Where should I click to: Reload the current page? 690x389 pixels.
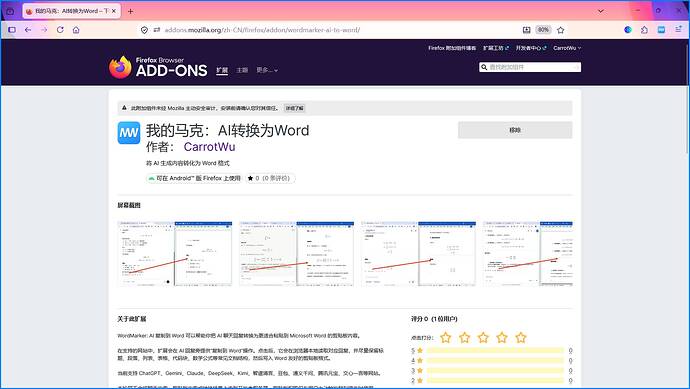click(60, 30)
